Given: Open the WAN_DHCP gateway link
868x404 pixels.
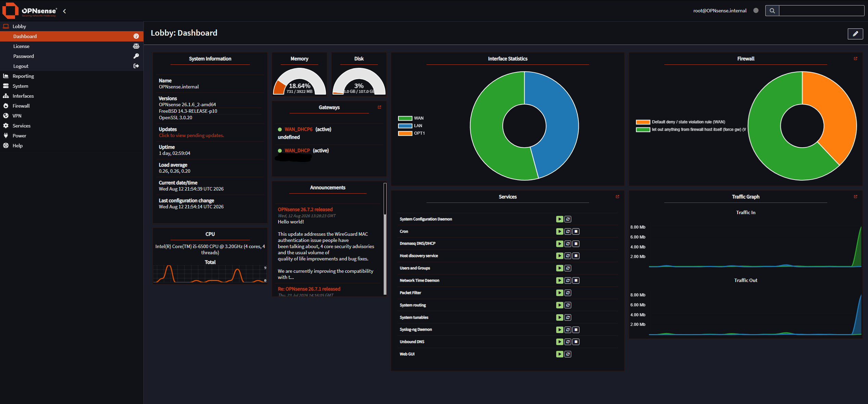Looking at the screenshot, I should (297, 151).
